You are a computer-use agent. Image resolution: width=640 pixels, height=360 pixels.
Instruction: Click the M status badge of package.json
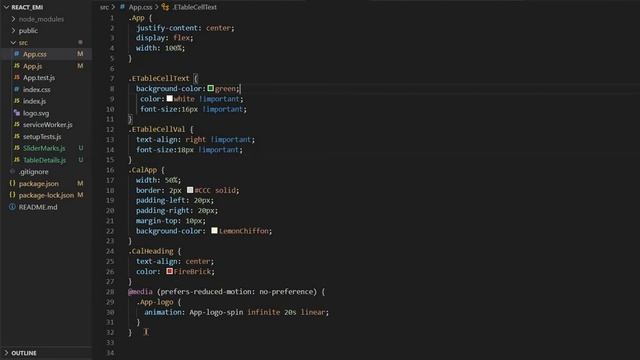coord(80,183)
